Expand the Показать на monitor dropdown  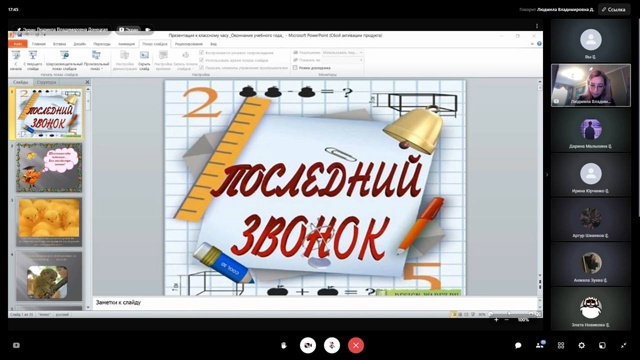pos(361,60)
